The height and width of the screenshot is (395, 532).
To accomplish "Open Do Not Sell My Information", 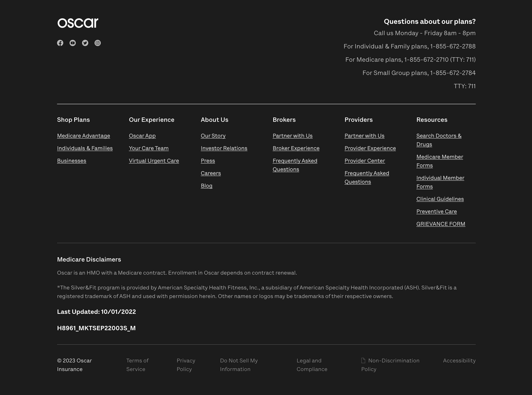I will 239,365.
